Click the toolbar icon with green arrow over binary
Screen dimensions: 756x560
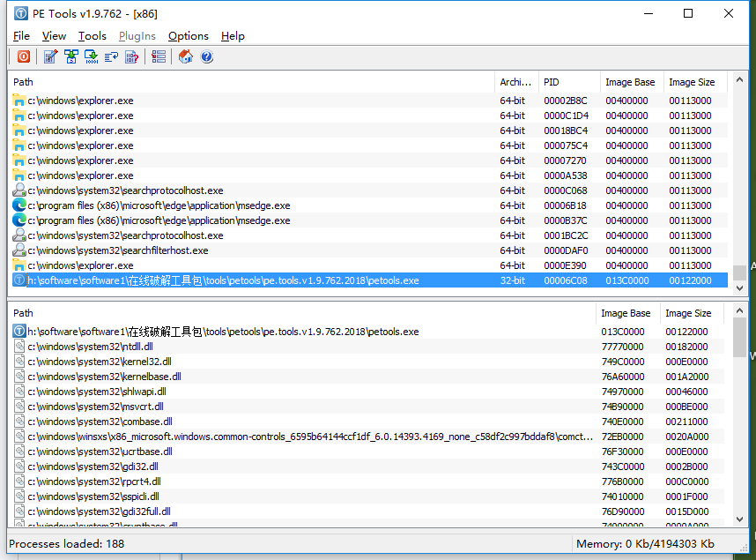tap(91, 57)
